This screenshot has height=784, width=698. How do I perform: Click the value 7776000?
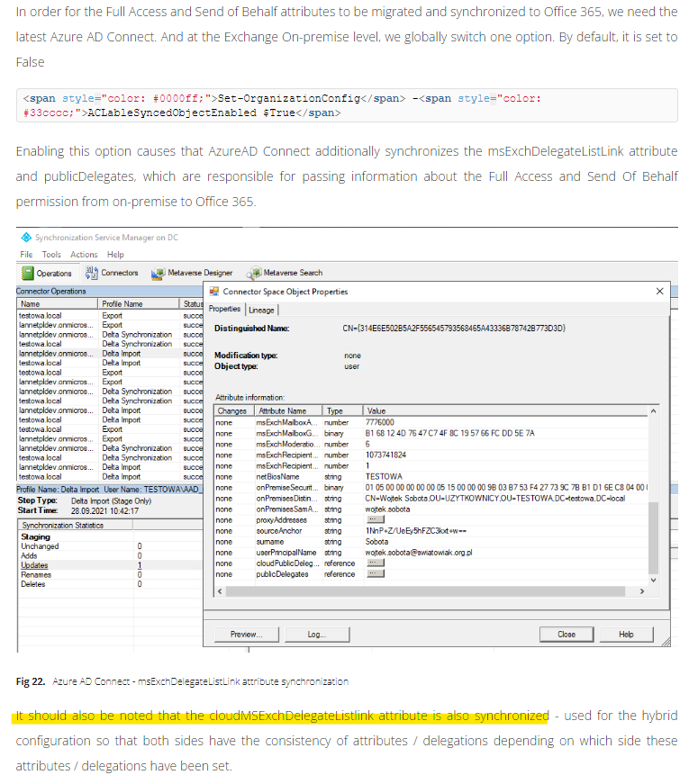[x=380, y=422]
